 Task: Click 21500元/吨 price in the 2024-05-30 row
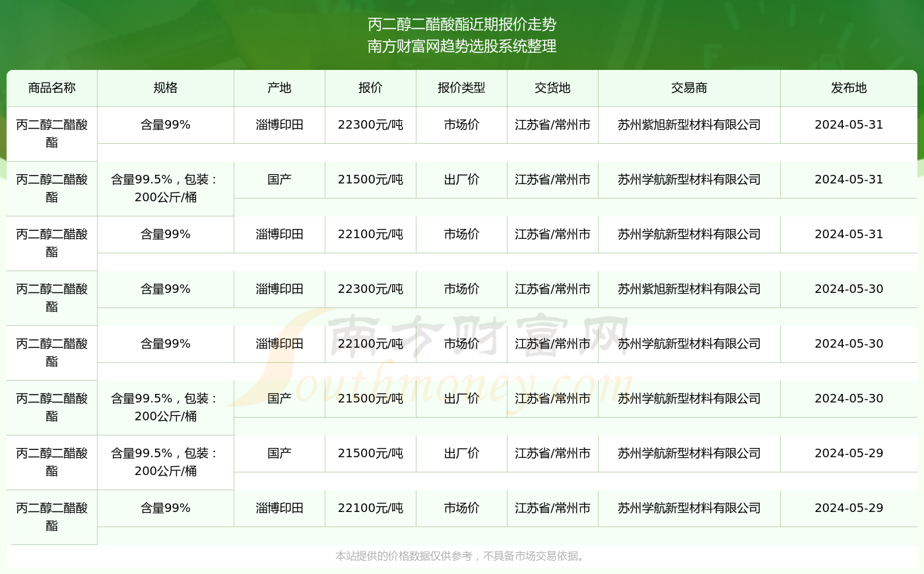point(370,399)
